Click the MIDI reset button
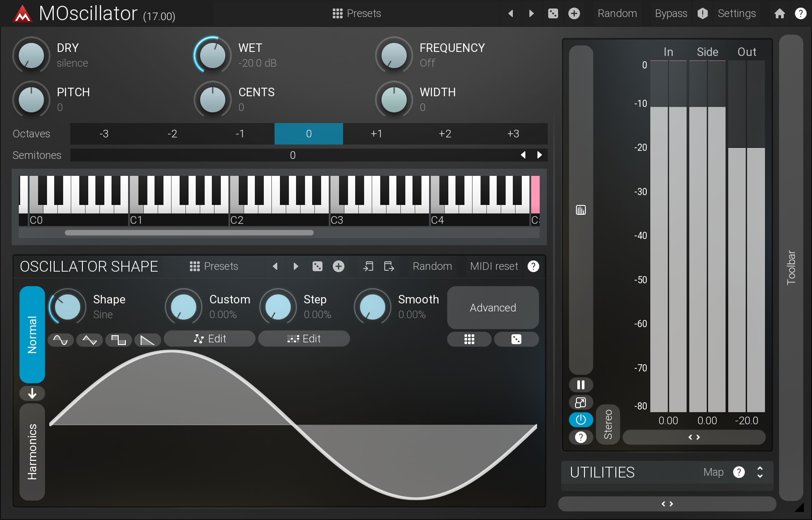 (x=494, y=266)
